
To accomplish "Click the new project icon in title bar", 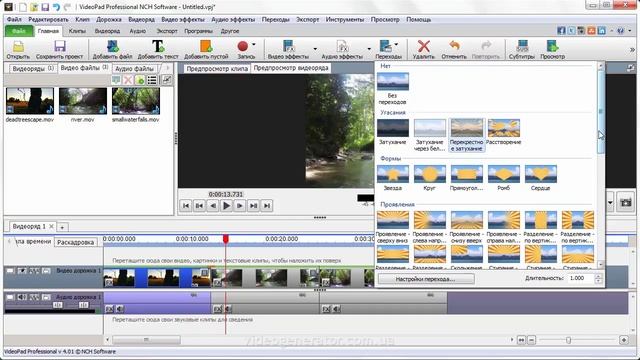I will pos(23,7).
